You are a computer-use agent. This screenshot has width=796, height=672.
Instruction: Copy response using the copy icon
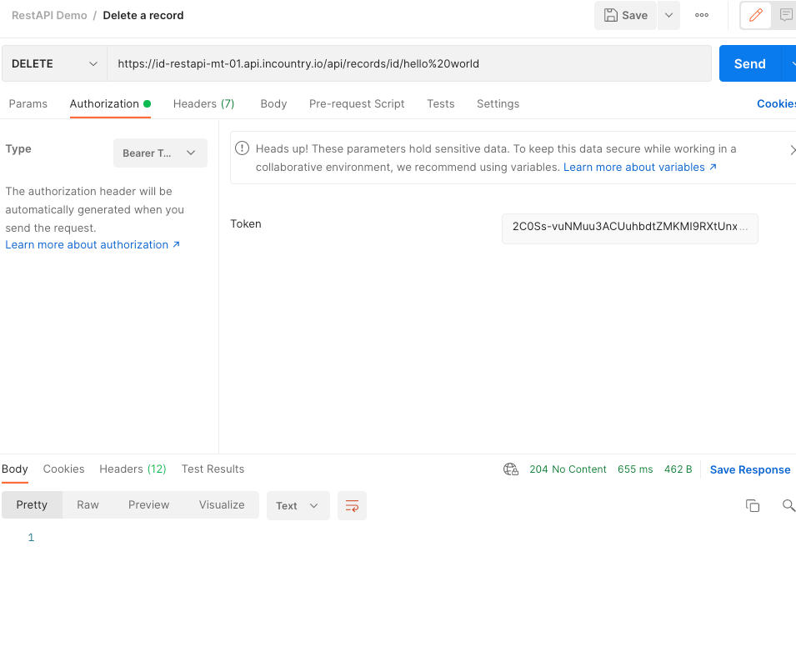coord(752,505)
